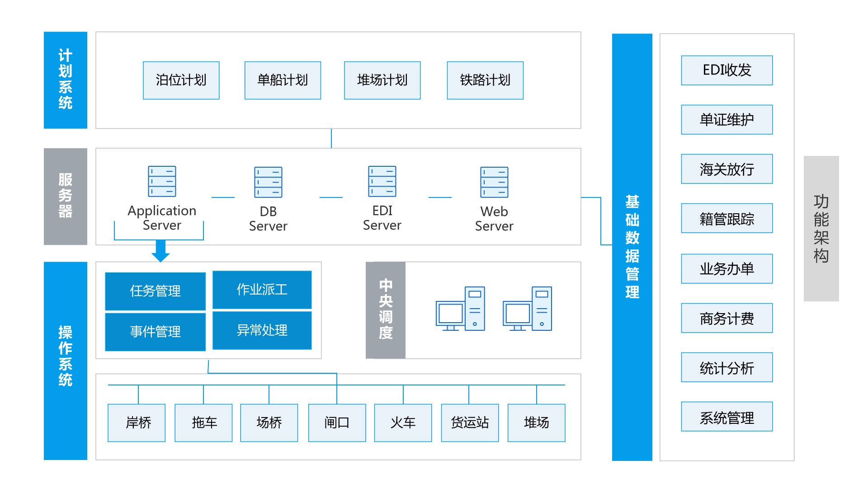Click the Web Server icon
This screenshot has height=488, width=868.
click(494, 182)
